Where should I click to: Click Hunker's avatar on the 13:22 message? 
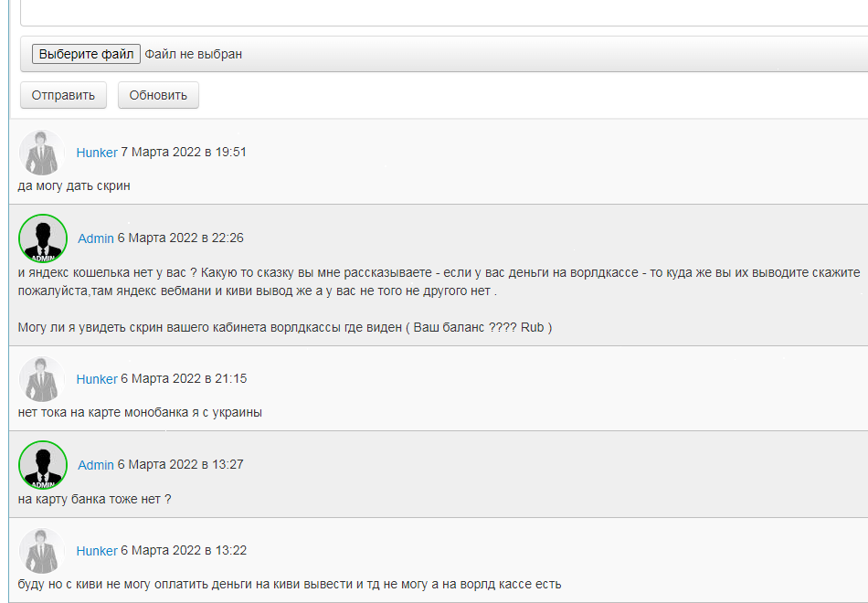[40, 551]
